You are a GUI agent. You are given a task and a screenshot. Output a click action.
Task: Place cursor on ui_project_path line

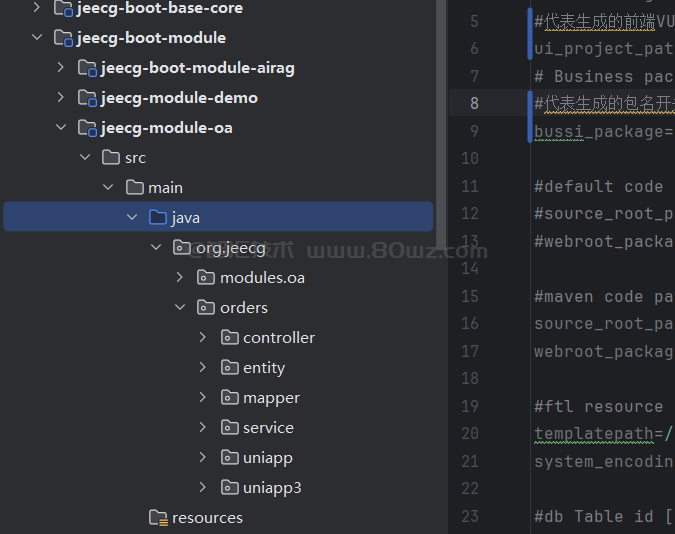[x=604, y=49]
